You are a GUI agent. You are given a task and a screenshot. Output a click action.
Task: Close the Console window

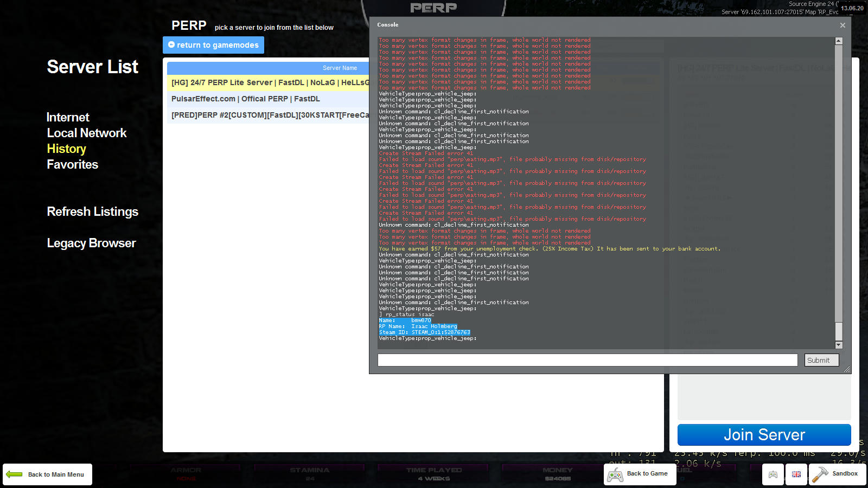(x=843, y=25)
